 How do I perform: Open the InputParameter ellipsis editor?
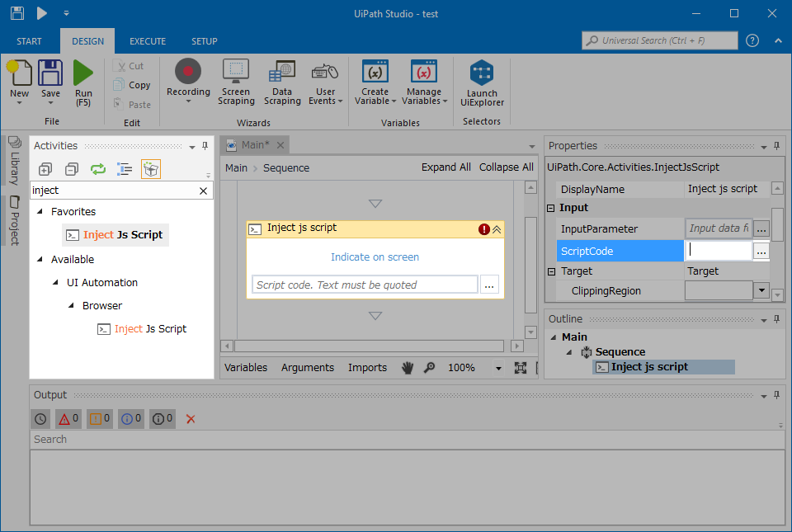[x=761, y=228]
